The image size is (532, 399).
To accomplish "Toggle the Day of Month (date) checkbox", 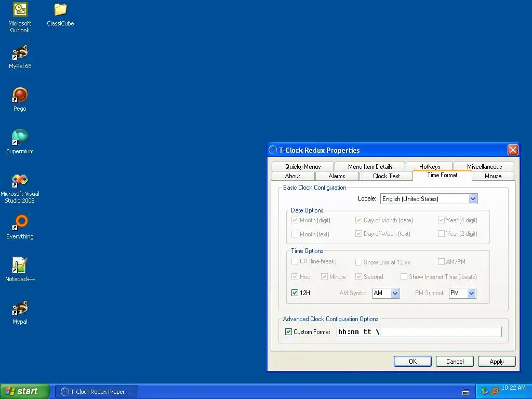I will tap(358, 220).
